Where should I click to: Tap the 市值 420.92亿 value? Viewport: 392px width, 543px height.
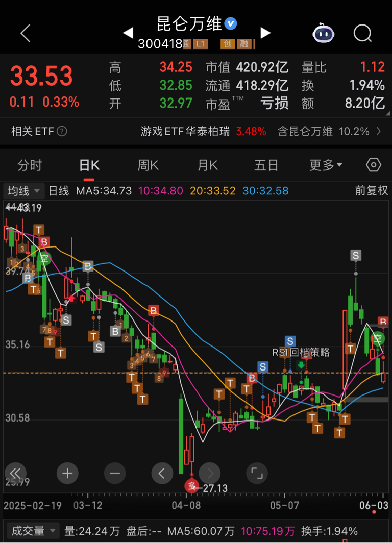click(x=262, y=67)
